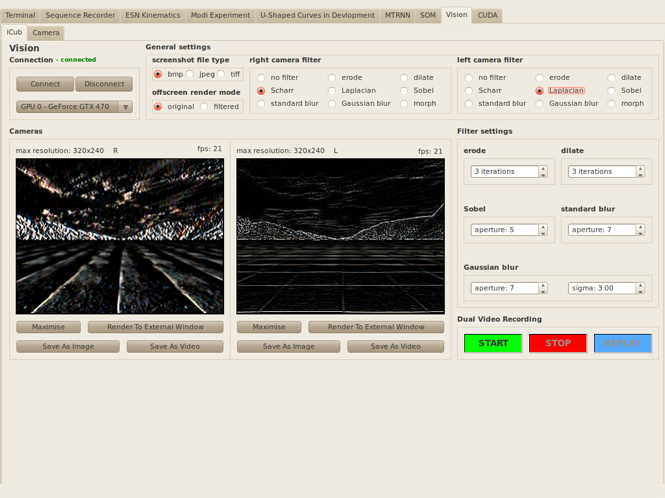
Task: Select the iCub sub-tab
Action: pyautogui.click(x=14, y=32)
